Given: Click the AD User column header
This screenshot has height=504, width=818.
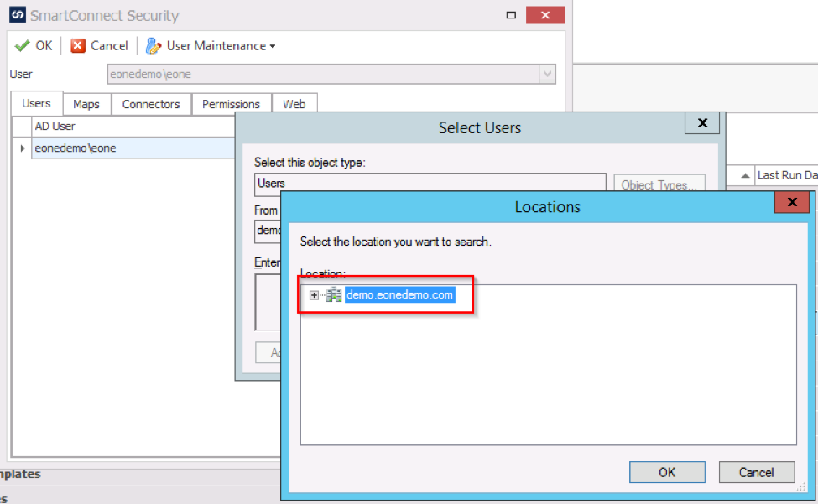Looking at the screenshot, I should pos(133,126).
